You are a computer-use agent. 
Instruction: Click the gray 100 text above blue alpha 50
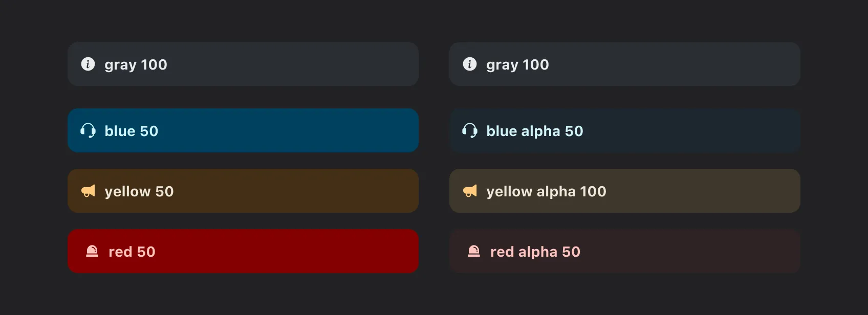[x=517, y=65]
